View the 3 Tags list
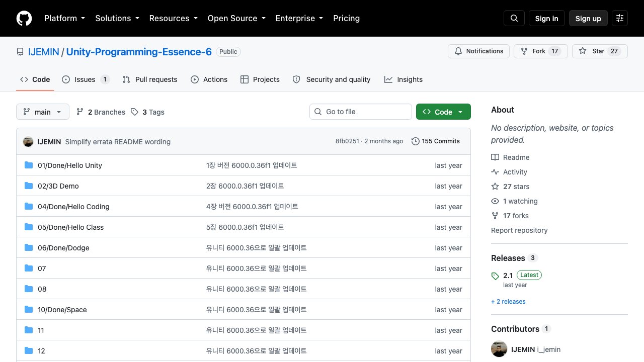Screen dimensions: 644x362 pos(147,112)
